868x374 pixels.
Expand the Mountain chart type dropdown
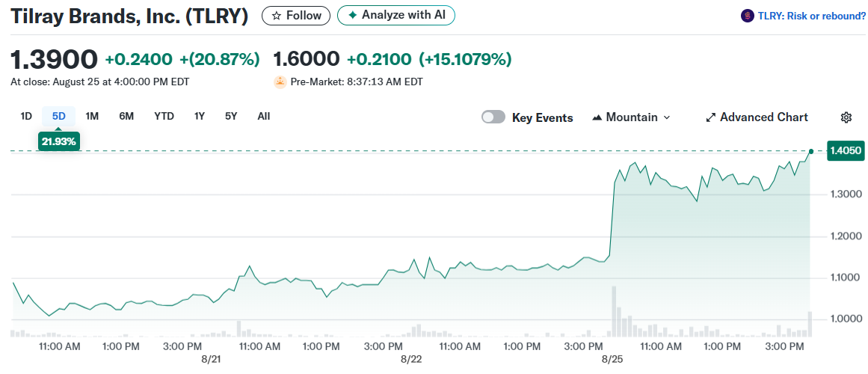point(631,117)
